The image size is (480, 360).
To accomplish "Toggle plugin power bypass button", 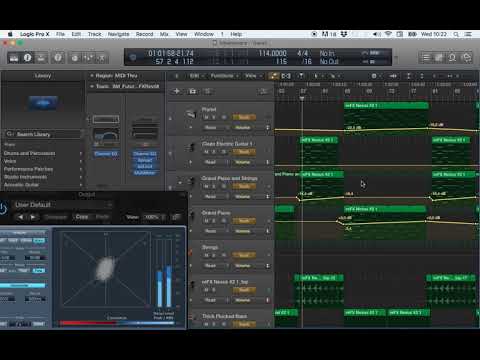I will pos(4,209).
